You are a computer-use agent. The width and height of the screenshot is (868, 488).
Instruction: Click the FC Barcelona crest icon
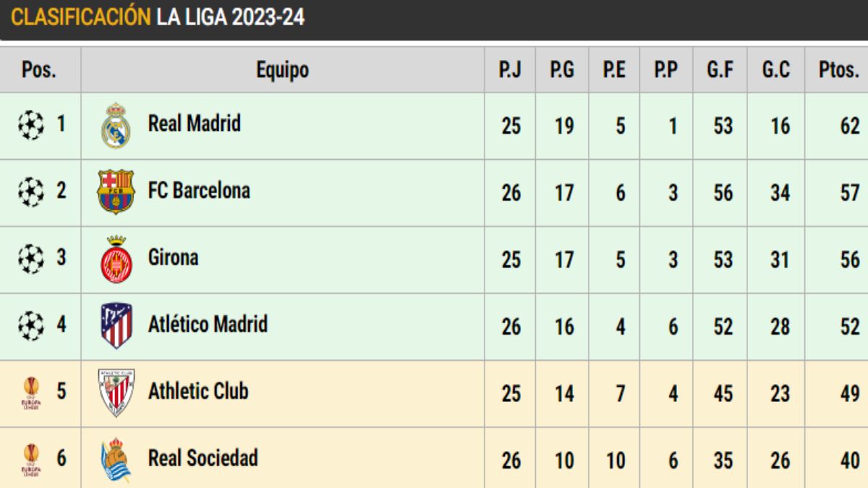click(x=116, y=192)
